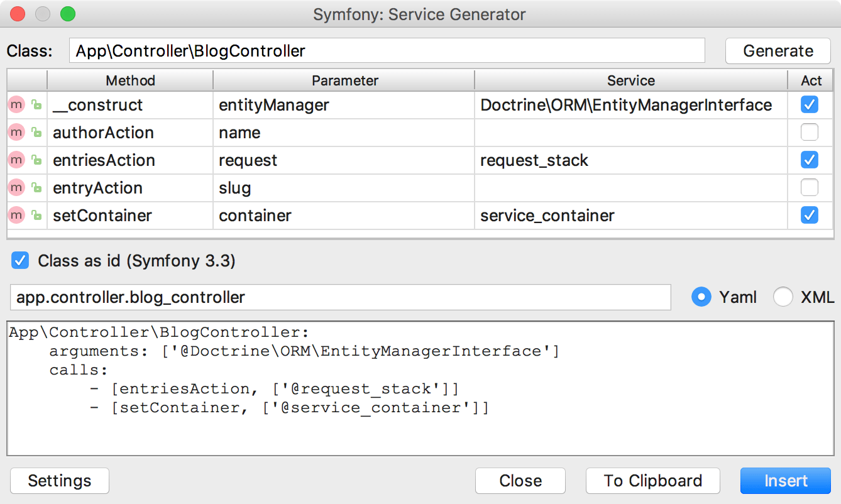Click the visibility icon on authorAction row
This screenshot has height=504, width=841.
35,132
